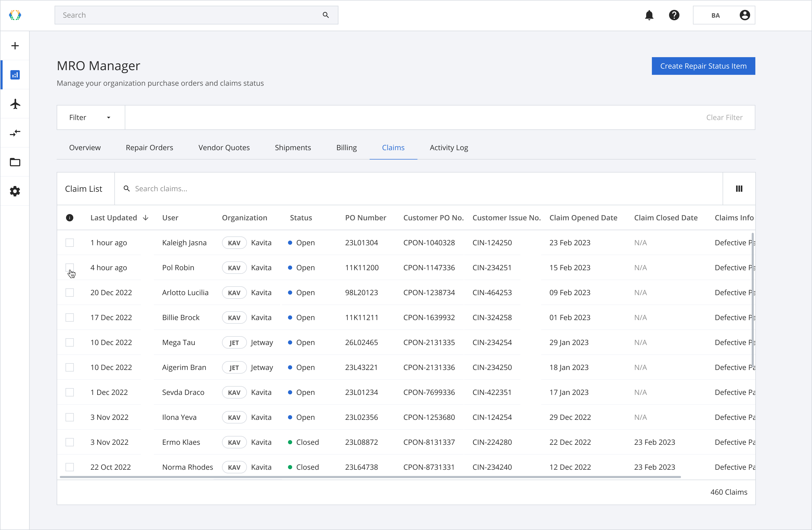
Task: Click the JET badge for Mega Tau
Action: tap(234, 342)
